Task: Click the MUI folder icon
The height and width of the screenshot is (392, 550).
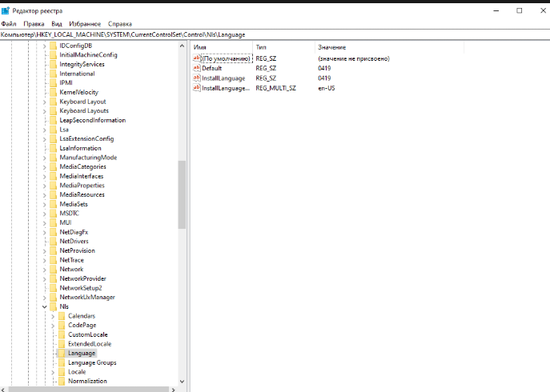Action: click(x=54, y=222)
